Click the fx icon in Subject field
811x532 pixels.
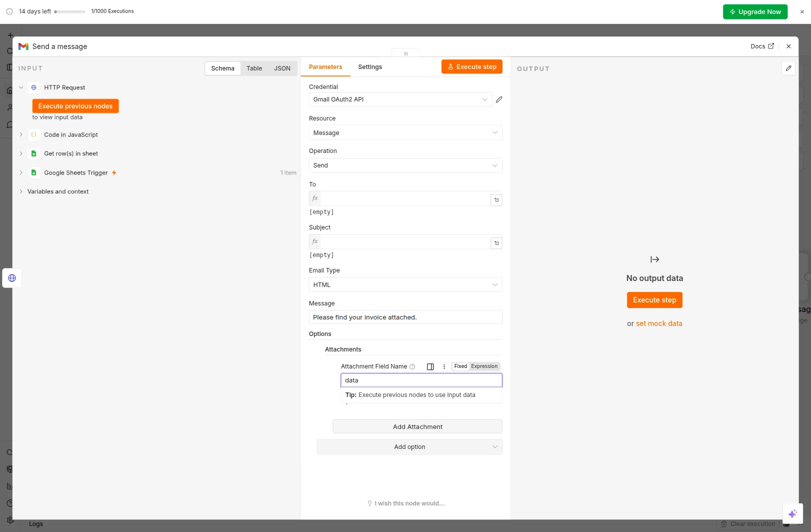click(315, 241)
